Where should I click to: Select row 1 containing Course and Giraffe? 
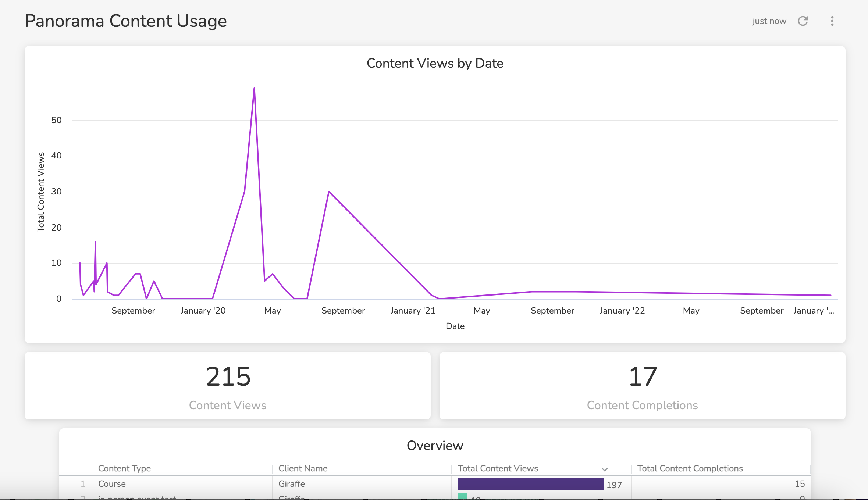(257, 484)
